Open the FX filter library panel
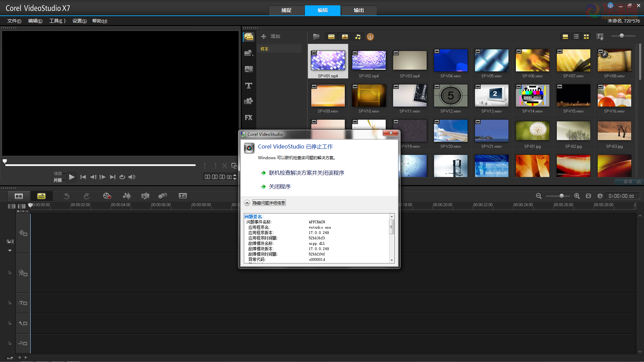This screenshot has width=644, height=362. (x=249, y=118)
